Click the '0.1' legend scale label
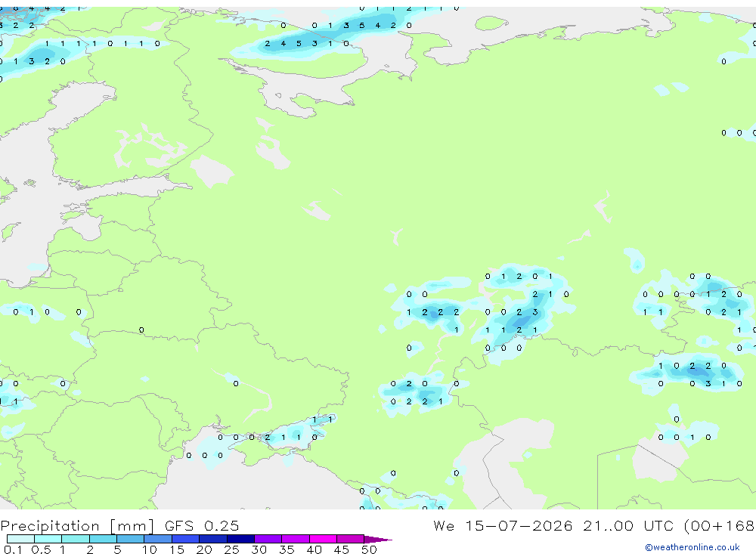756x554 pixels. [13, 549]
